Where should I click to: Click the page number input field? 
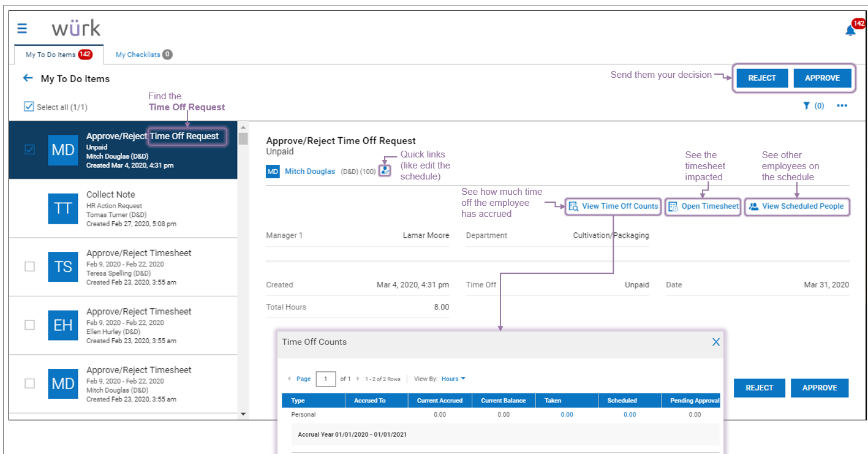point(325,379)
